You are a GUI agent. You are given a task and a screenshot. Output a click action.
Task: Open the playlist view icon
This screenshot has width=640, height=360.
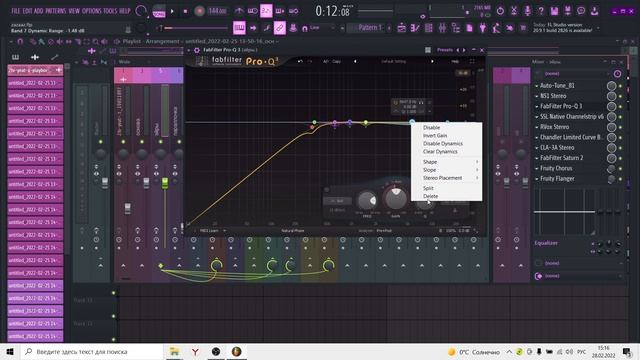(402, 28)
